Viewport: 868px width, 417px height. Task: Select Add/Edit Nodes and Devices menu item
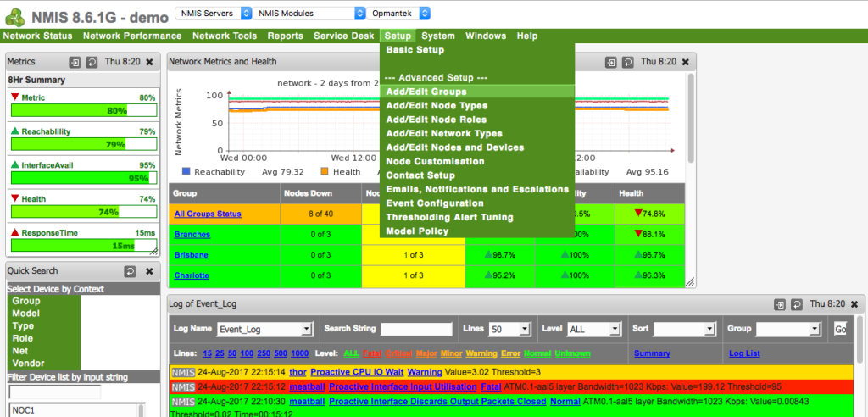pos(454,147)
